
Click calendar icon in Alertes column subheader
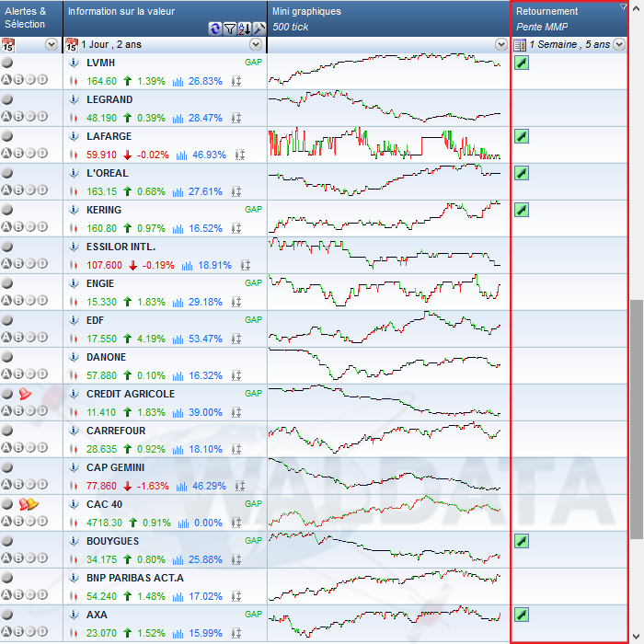coord(7,45)
